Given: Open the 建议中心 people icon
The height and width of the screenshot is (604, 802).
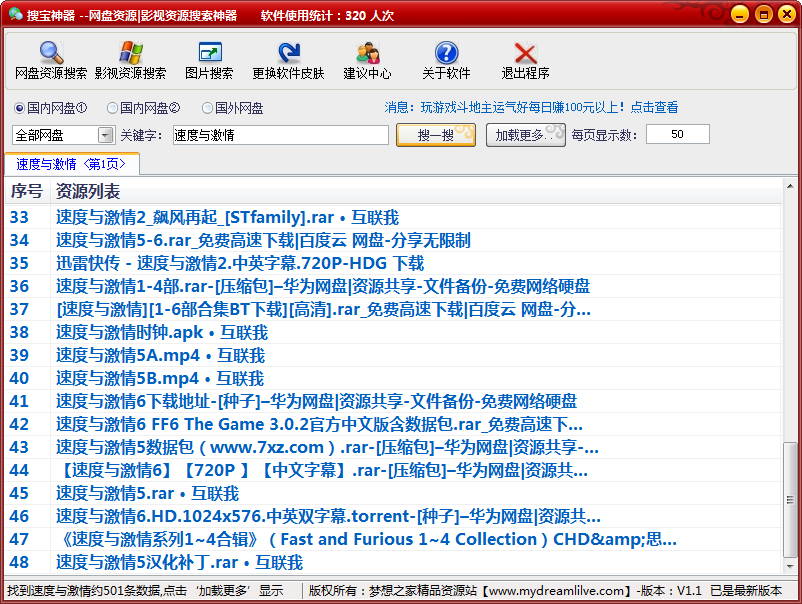Looking at the screenshot, I should point(367,60).
